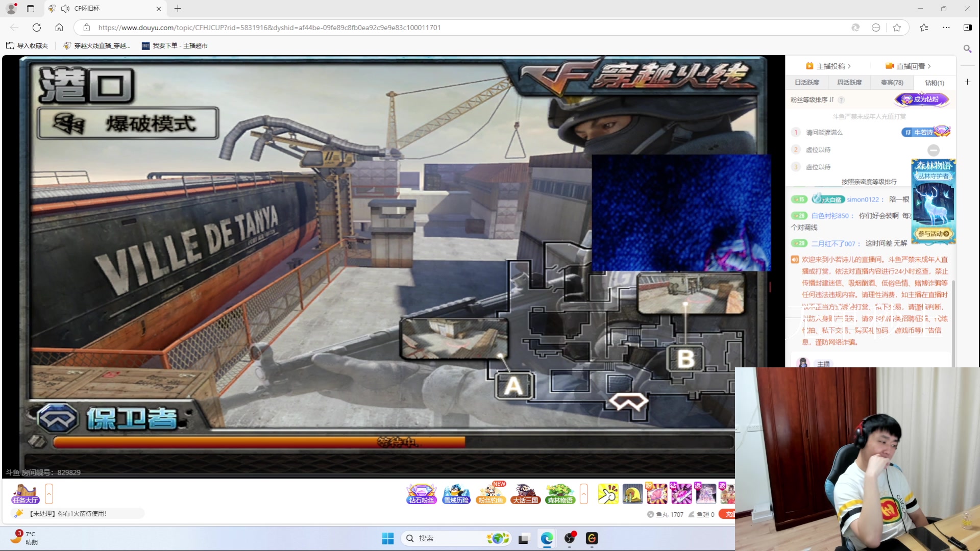This screenshot has width=980, height=551.
Task: Click the taskbar 搜索 search box
Action: [x=456, y=538]
